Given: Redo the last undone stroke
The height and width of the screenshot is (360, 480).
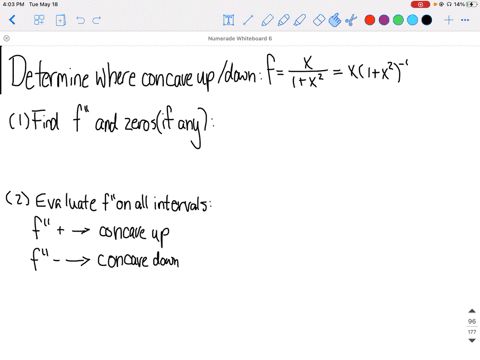Looking at the screenshot, I should 97,20.
